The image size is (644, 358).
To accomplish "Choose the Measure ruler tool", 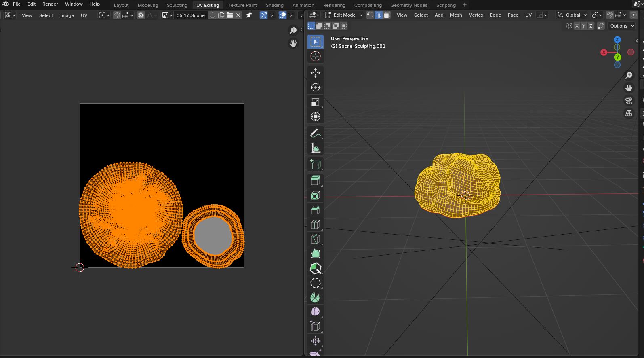I will coord(315,148).
